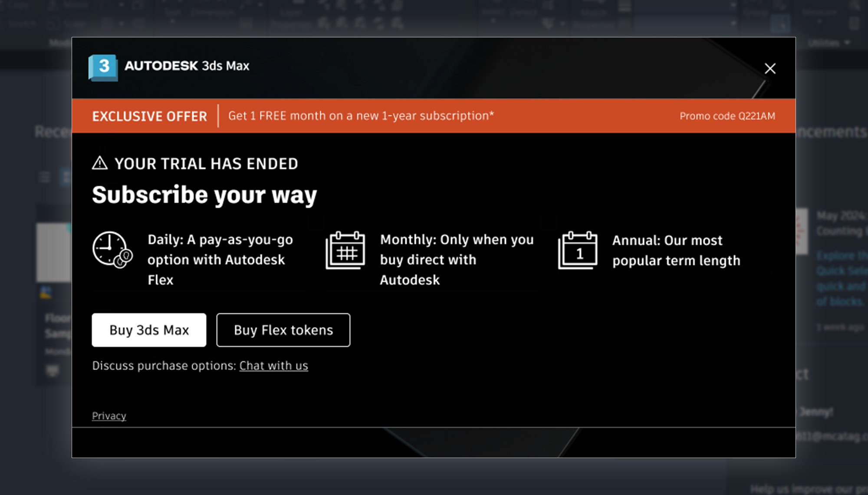Click the Get 1 FREE month offer text

(361, 115)
